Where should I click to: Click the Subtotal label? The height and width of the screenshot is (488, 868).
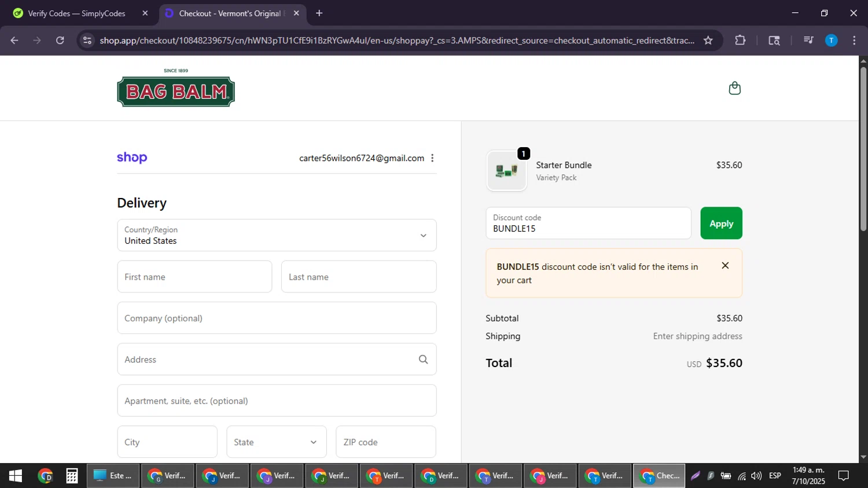pos(502,318)
